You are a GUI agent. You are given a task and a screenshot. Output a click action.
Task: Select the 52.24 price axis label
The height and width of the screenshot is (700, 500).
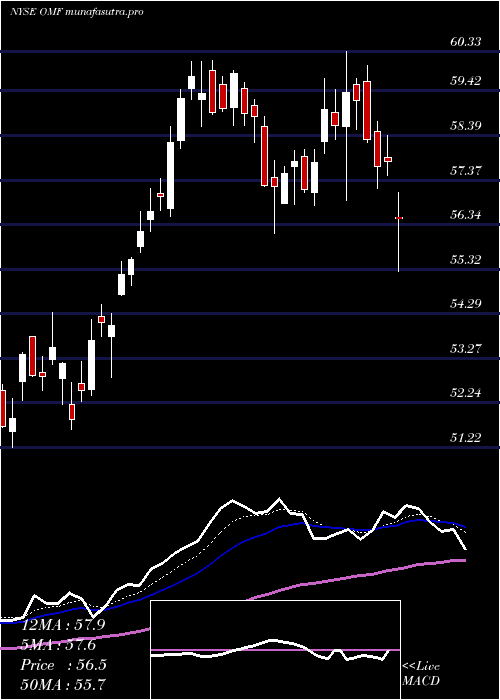tap(465, 393)
